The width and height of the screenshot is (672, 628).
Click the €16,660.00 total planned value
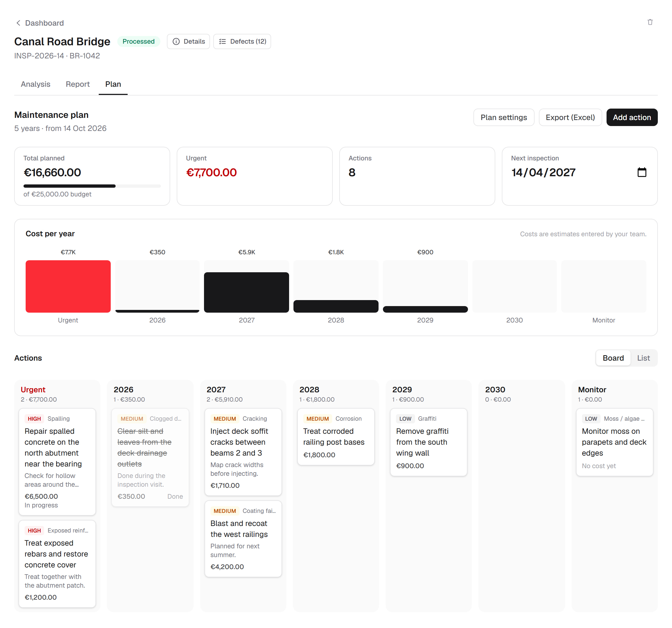pos(52,172)
